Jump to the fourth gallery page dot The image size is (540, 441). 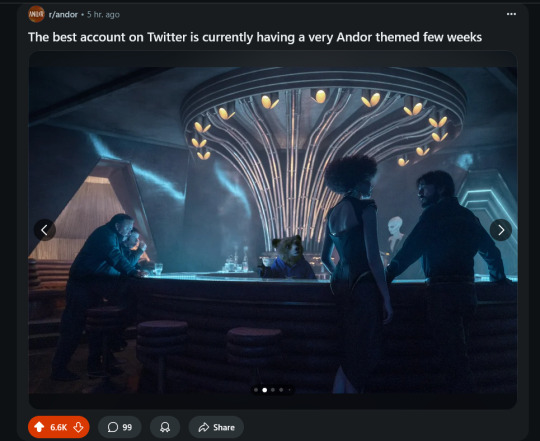coord(281,390)
